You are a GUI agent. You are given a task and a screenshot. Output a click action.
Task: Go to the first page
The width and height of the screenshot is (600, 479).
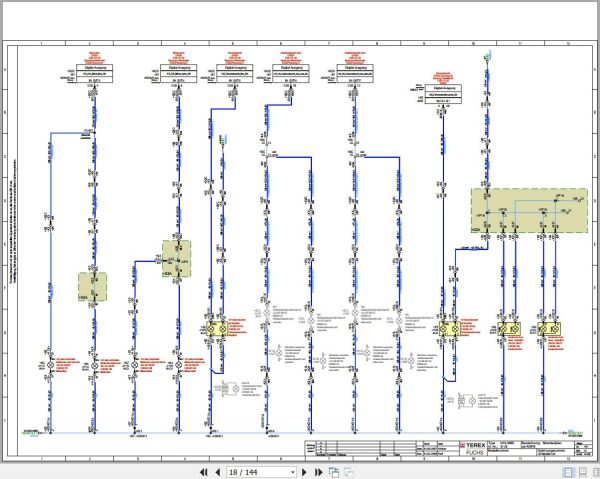pyautogui.click(x=204, y=472)
